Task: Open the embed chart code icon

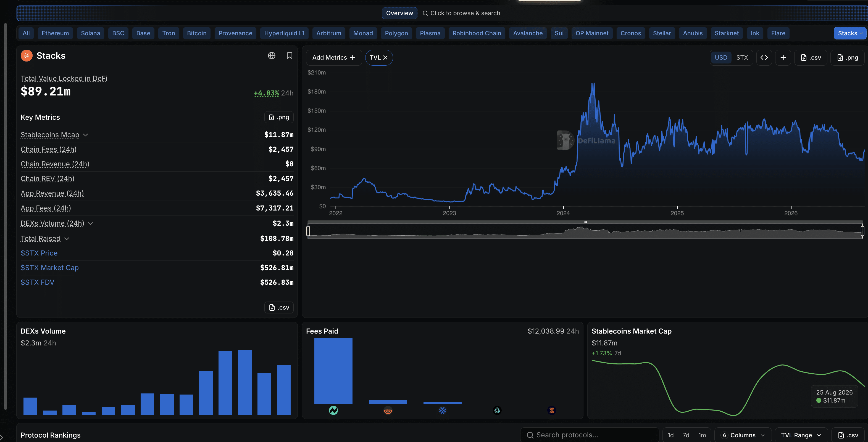Action: point(764,58)
